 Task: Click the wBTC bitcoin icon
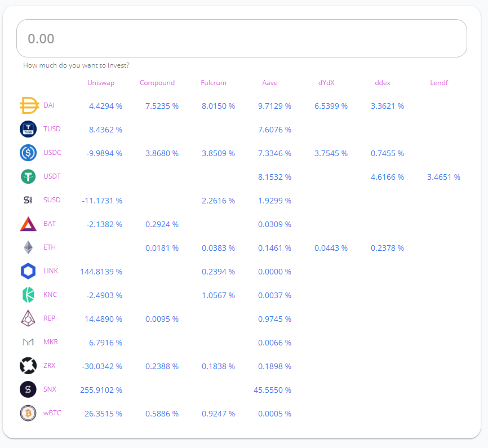coord(28,413)
